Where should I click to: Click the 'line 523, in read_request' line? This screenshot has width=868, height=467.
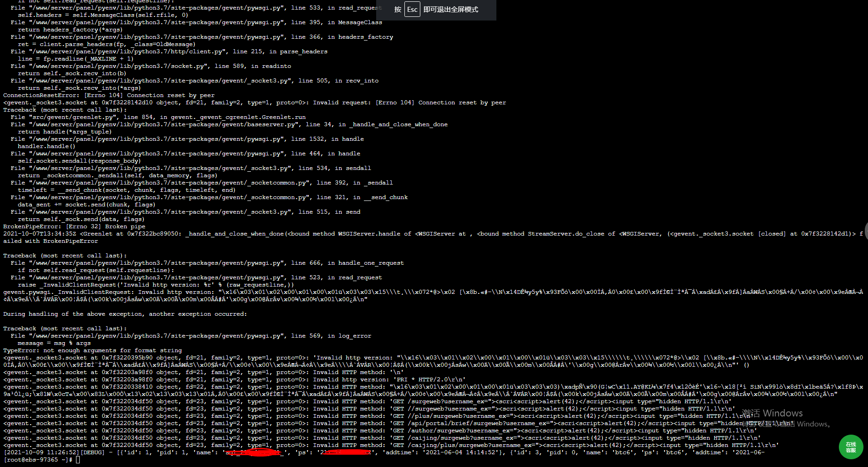[x=196, y=277]
